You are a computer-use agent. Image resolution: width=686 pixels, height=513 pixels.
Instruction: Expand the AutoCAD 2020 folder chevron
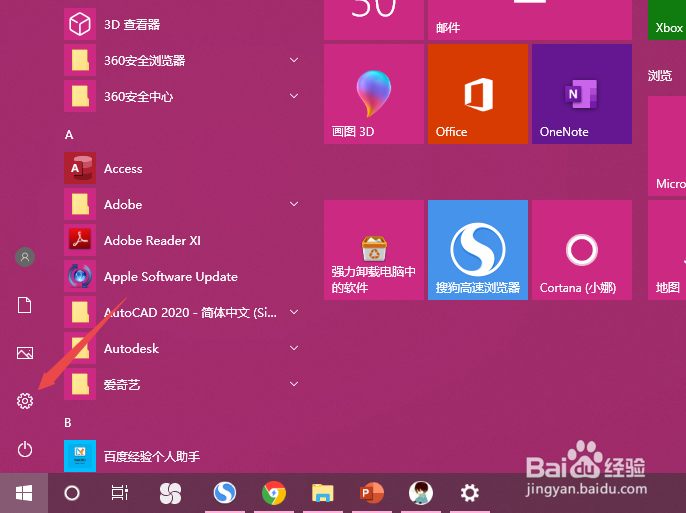(x=294, y=312)
